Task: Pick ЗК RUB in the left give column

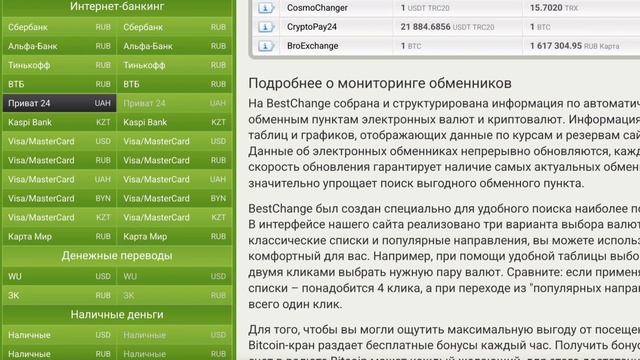Action: [x=60, y=296]
